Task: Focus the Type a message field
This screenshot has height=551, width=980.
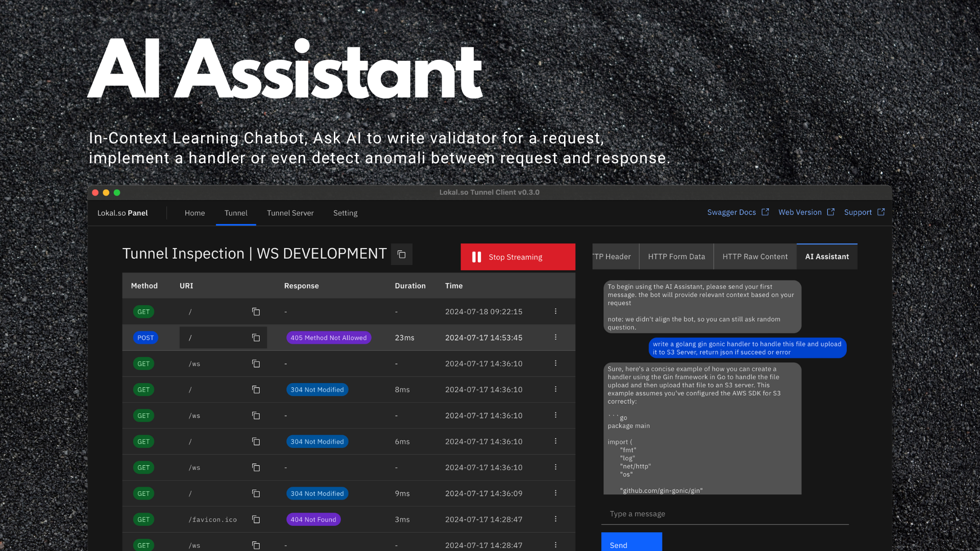Action: click(x=725, y=514)
